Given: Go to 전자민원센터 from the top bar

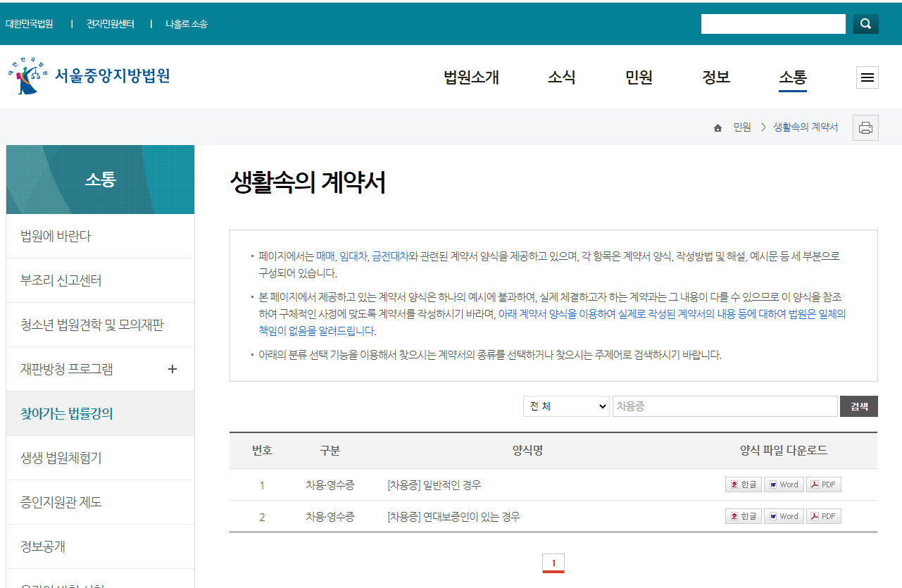Looking at the screenshot, I should click(x=111, y=23).
